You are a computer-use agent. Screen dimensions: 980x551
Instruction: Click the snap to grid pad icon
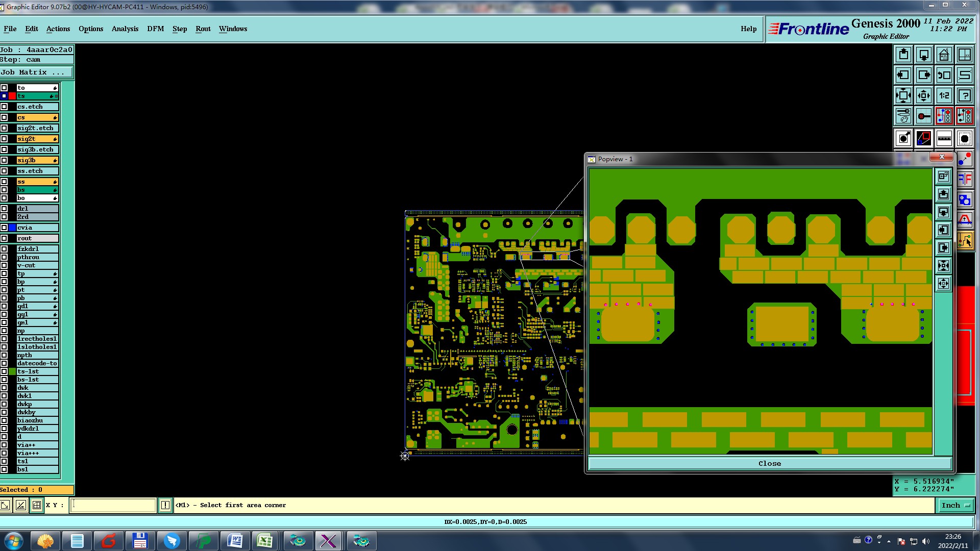pos(924,116)
